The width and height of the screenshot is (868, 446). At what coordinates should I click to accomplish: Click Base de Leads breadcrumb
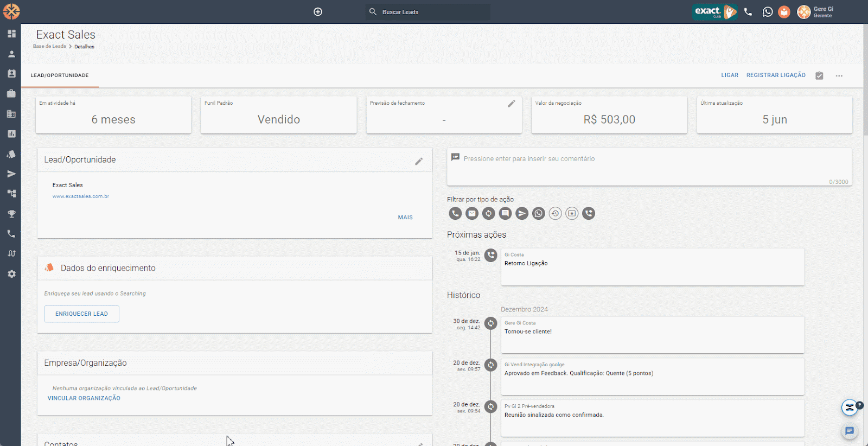pos(49,47)
